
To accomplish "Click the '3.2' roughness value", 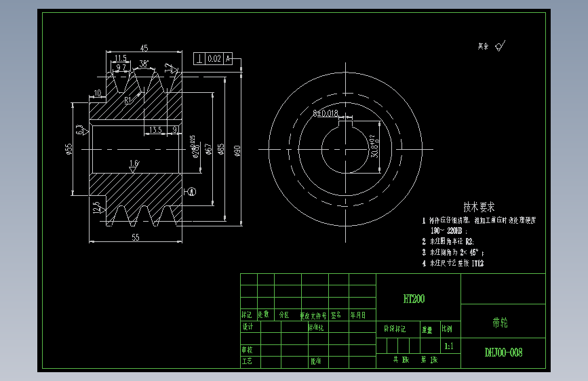I will [x=169, y=68].
